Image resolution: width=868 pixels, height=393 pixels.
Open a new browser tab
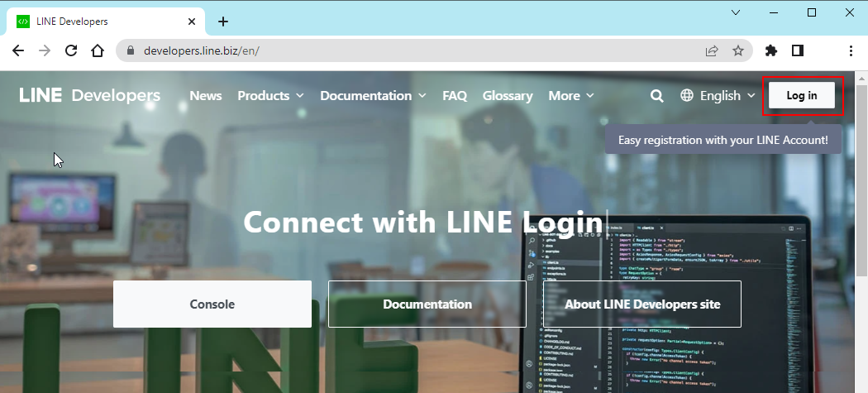222,22
